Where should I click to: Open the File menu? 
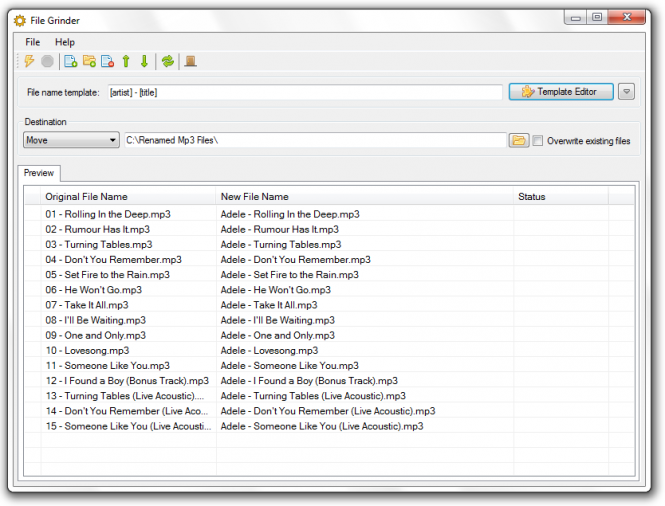(33, 42)
